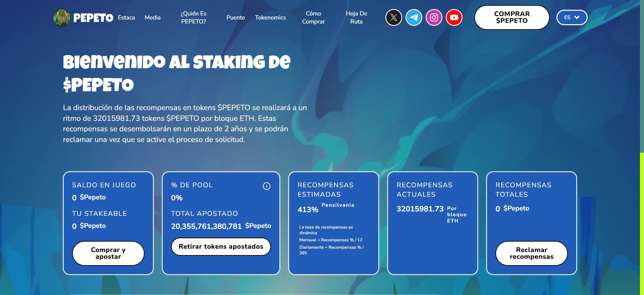Open the Tokenomics menu item
Image resolution: width=644 pixels, height=295 pixels.
(x=270, y=17)
